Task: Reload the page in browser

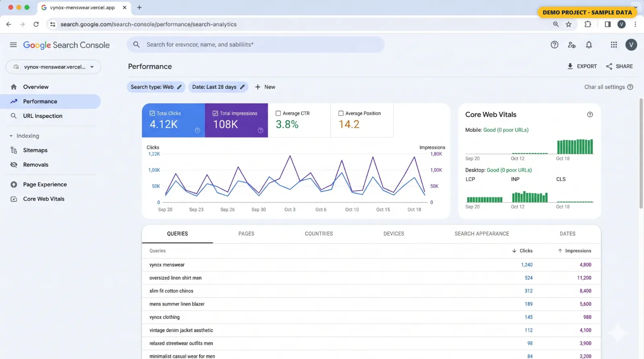Action: click(x=36, y=24)
